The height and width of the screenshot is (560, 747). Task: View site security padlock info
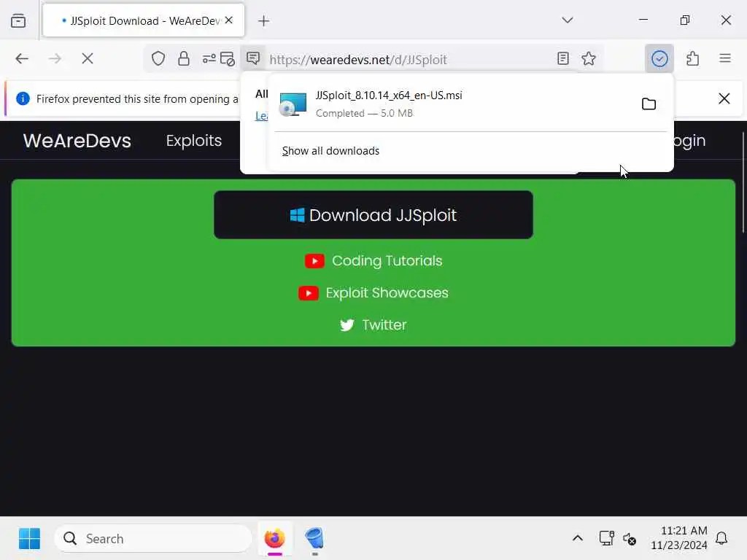(183, 58)
